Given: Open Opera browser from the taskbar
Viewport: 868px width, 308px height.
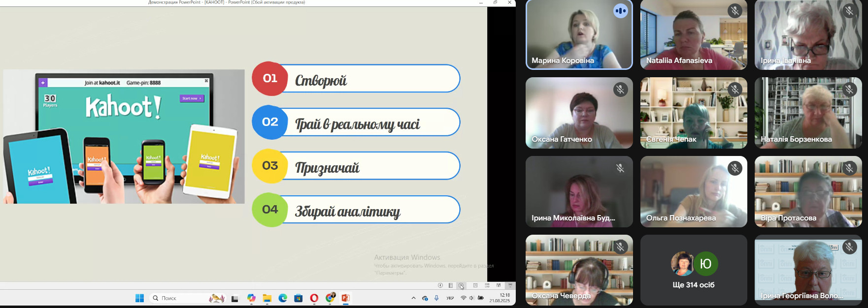Looking at the screenshot, I should tap(314, 298).
